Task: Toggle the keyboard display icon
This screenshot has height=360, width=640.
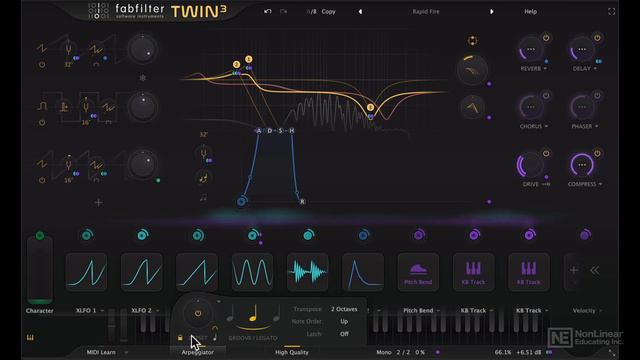Action: [30, 338]
